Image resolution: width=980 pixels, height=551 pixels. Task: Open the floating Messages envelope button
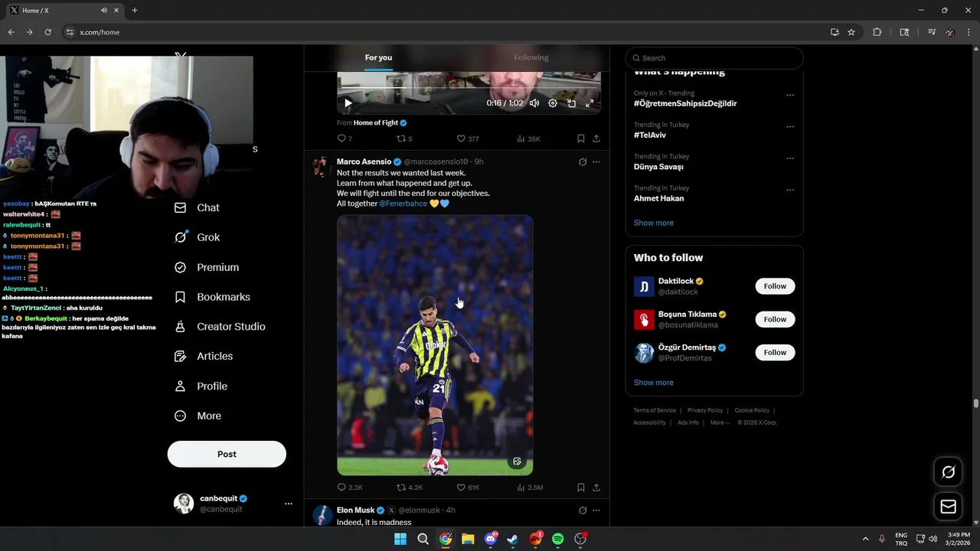pos(948,507)
